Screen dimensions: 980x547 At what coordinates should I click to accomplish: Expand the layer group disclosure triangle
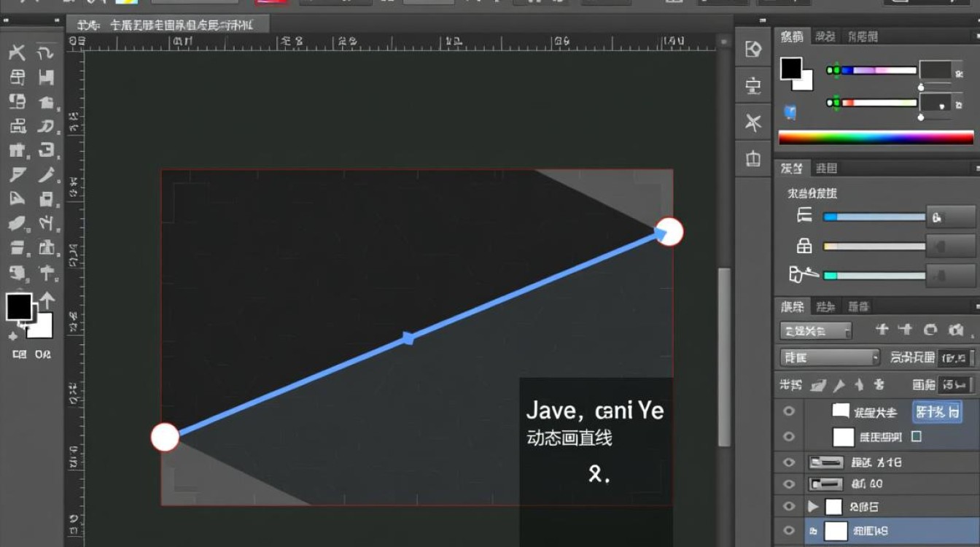coord(814,506)
